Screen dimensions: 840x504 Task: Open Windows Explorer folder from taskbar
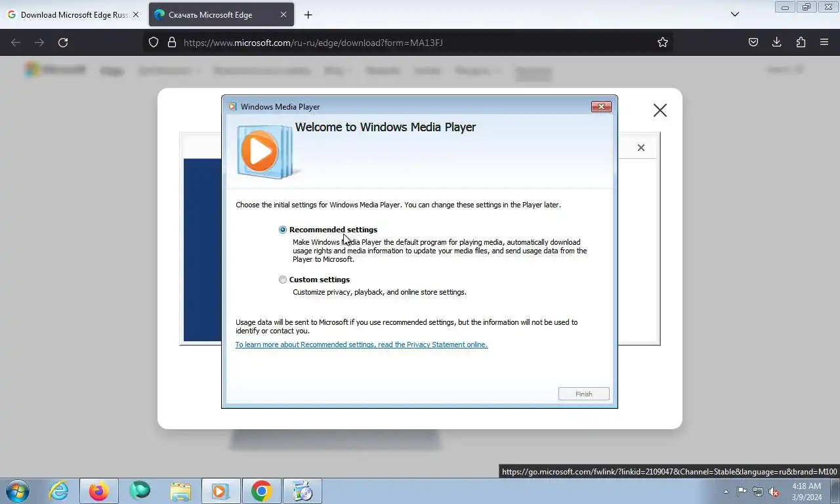pyautogui.click(x=180, y=491)
